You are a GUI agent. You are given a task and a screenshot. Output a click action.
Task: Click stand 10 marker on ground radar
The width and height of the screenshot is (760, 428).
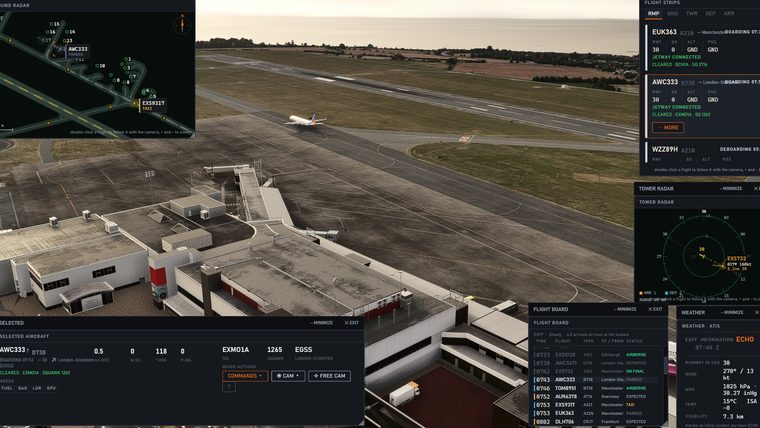[100, 65]
